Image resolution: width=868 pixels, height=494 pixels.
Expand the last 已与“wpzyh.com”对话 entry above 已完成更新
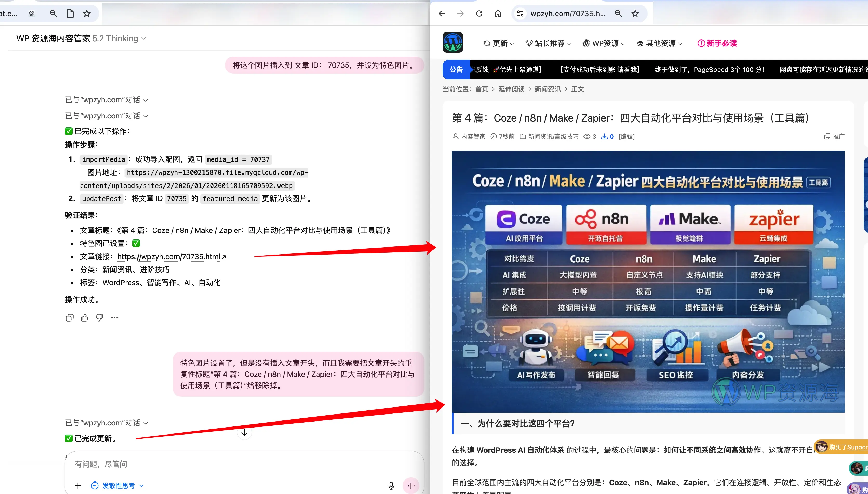(107, 423)
